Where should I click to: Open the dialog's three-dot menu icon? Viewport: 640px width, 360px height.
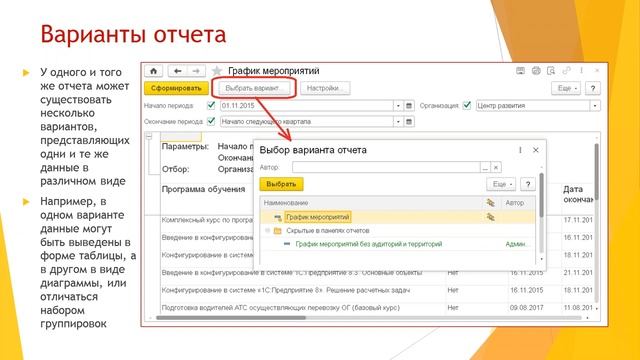[x=520, y=150]
